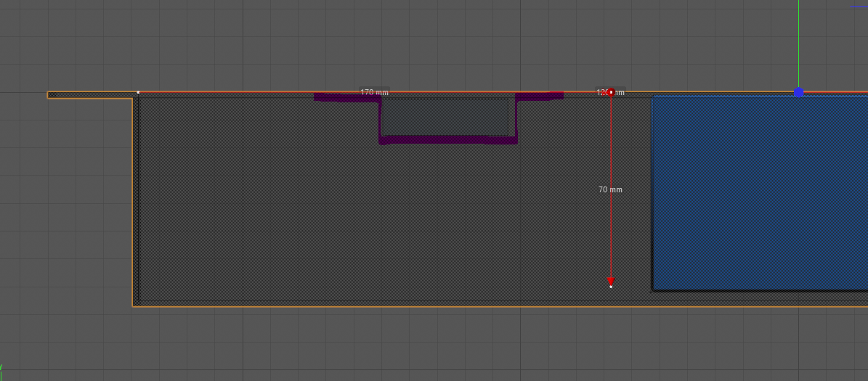Screen dimensions: 868x381
Task: Select the hatched gray body of the object
Action: coord(291,218)
